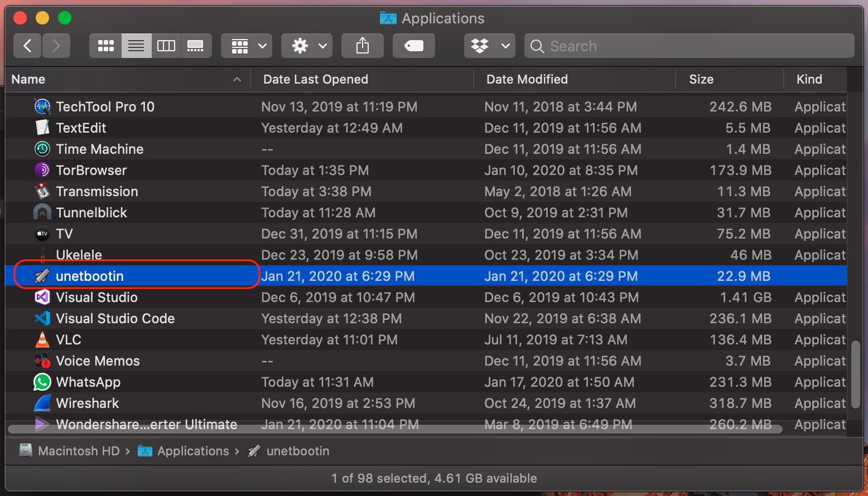This screenshot has height=496, width=868.
Task: Select the Wireshark fin icon
Action: click(x=42, y=403)
